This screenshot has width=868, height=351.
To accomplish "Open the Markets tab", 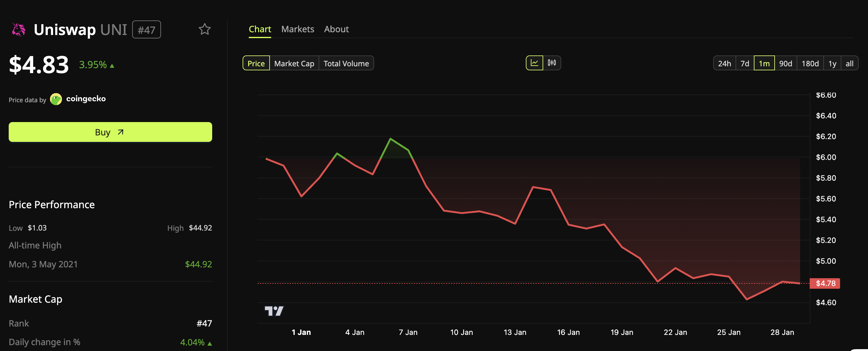I will click(298, 29).
